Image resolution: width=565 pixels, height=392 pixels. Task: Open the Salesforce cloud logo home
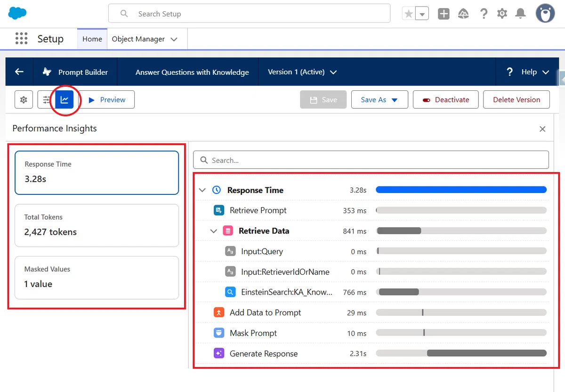[x=17, y=13]
